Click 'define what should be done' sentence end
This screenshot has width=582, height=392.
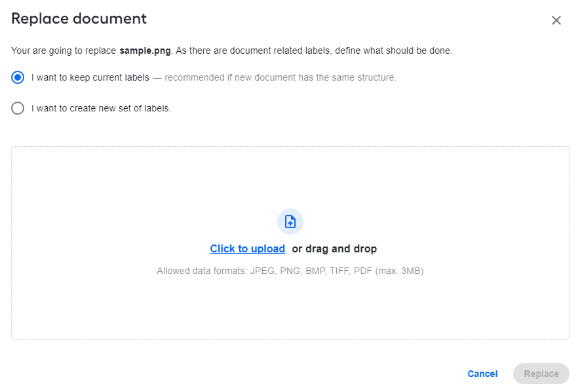394,51
